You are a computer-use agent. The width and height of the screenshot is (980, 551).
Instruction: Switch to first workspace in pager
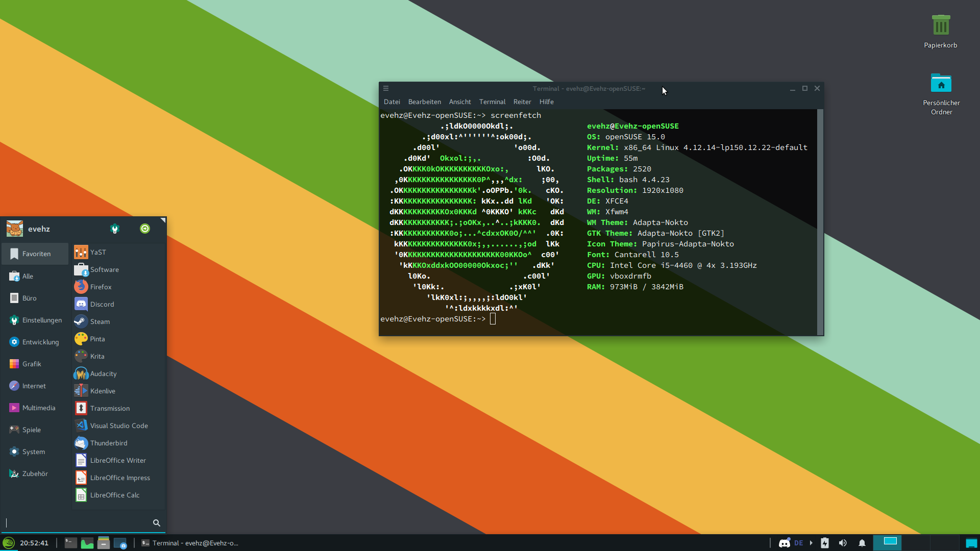[x=887, y=543]
